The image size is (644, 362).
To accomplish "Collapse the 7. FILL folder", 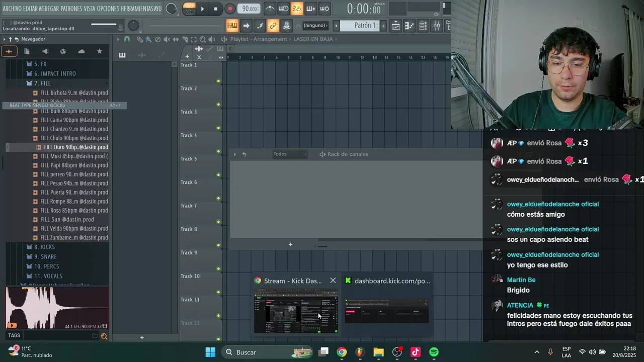I will click(42, 83).
